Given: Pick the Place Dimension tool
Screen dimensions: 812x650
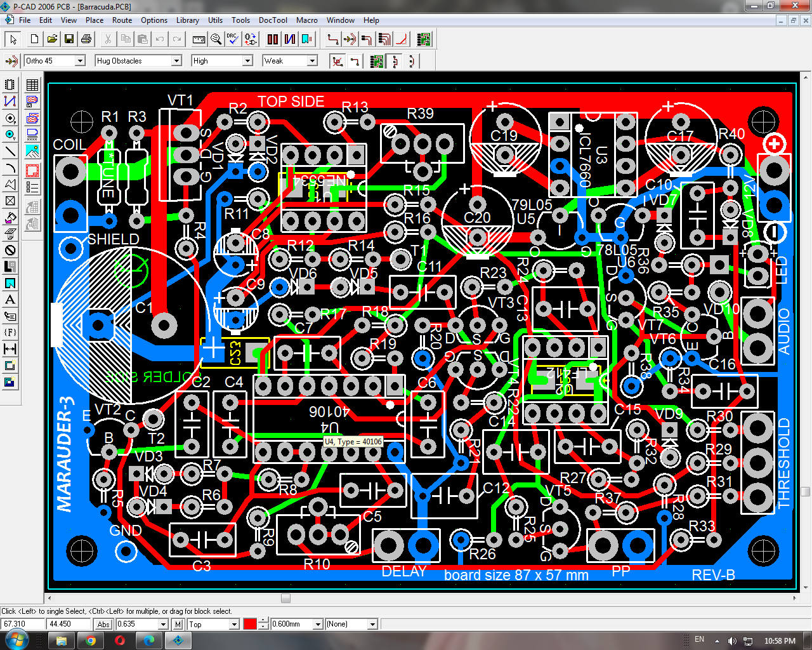Looking at the screenshot, I should pyautogui.click(x=10, y=349).
